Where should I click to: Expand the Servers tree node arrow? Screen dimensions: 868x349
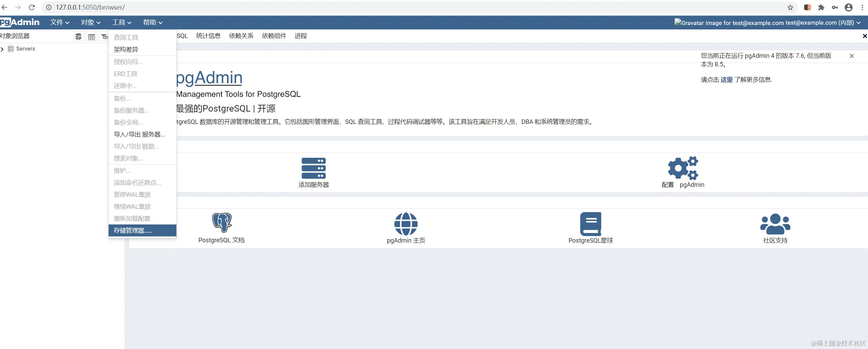point(2,49)
